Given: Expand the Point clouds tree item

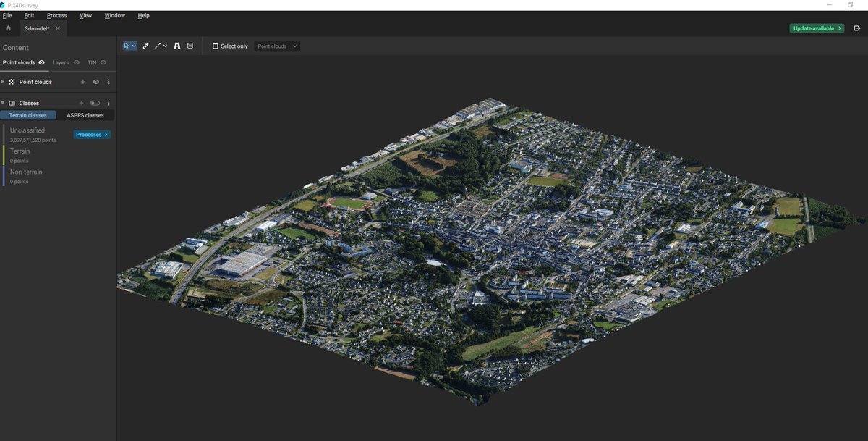Looking at the screenshot, I should pos(3,82).
